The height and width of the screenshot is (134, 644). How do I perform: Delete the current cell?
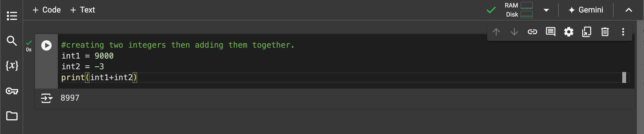[605, 32]
